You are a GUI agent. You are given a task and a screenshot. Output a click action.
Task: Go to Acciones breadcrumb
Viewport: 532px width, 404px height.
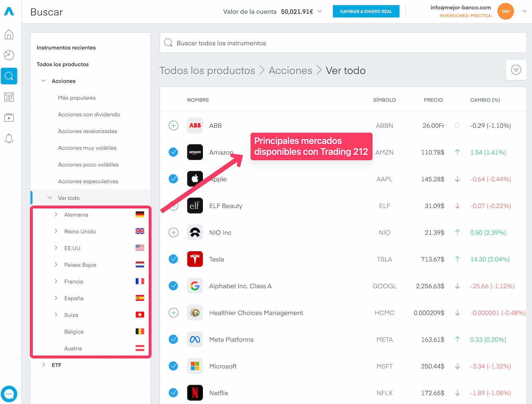pyautogui.click(x=290, y=70)
